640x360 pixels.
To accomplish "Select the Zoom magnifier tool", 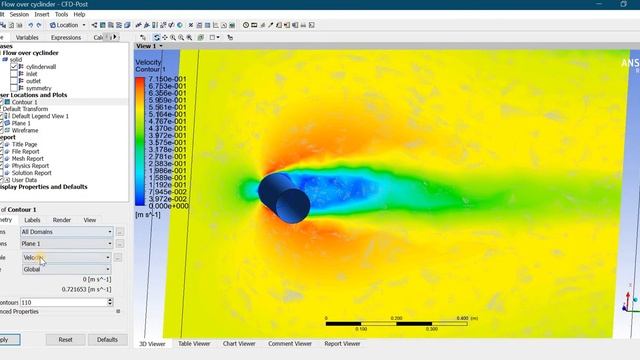I will (173, 37).
